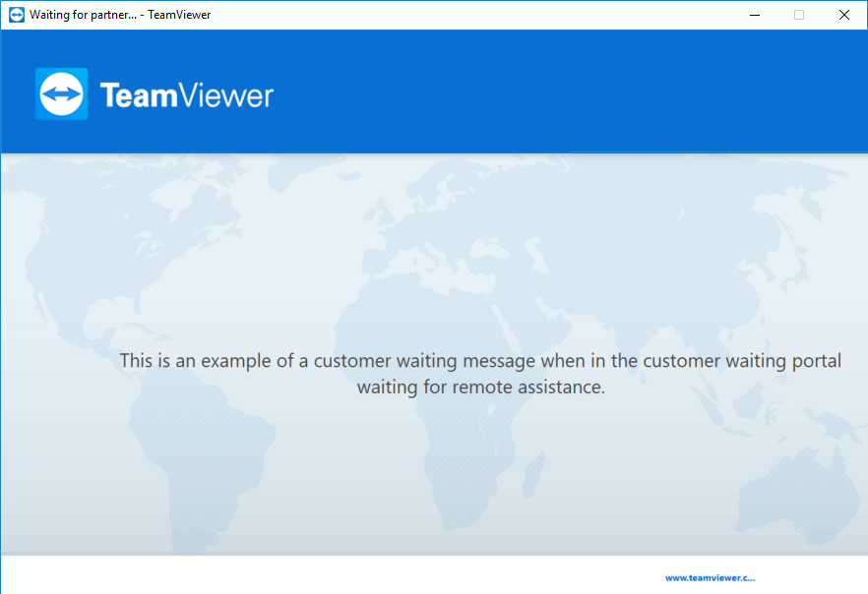
Task: Click the text waiting for remote assistance
Action: tap(479, 386)
